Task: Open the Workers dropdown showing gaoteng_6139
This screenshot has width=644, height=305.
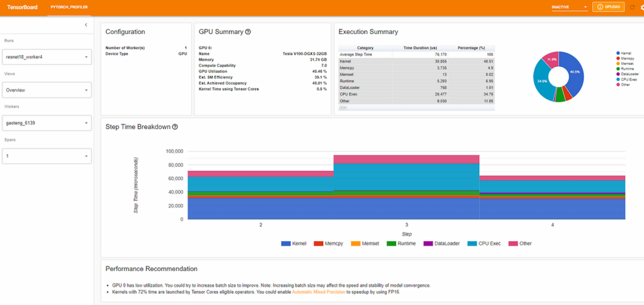Action: (x=47, y=123)
